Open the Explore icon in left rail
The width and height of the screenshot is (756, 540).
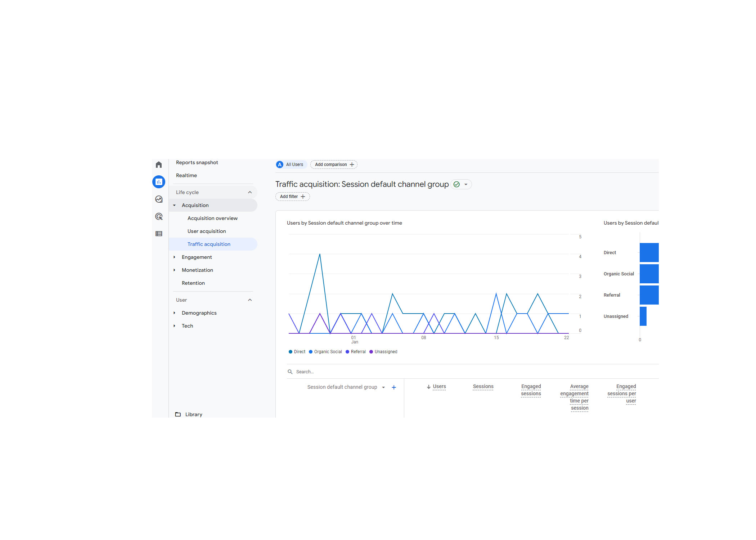coord(159,199)
